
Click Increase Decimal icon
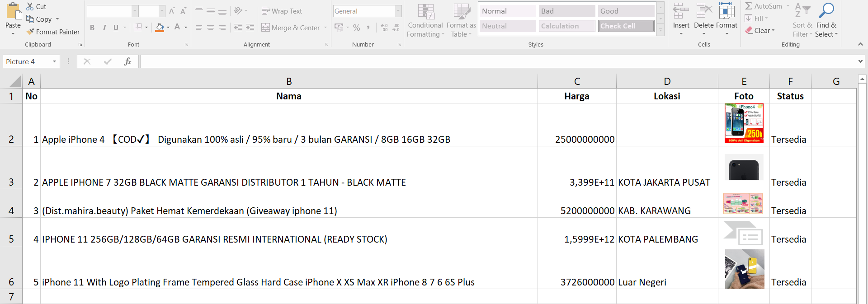pos(384,28)
